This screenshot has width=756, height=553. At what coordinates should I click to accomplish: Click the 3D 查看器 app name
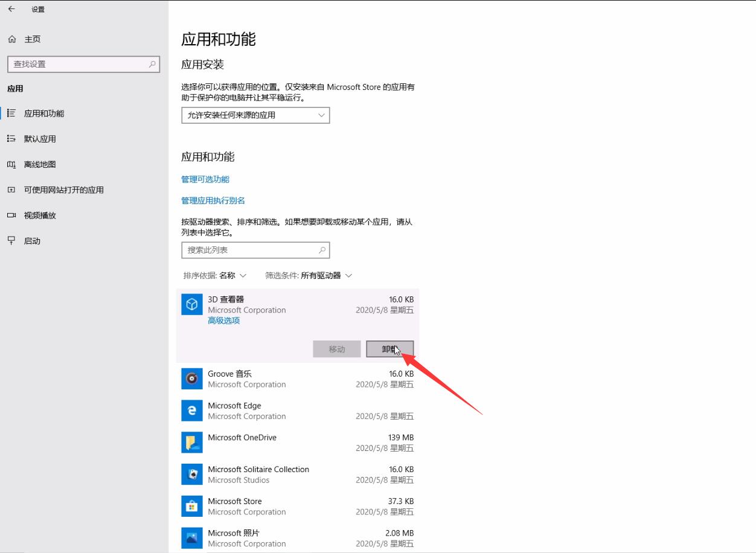coord(226,299)
